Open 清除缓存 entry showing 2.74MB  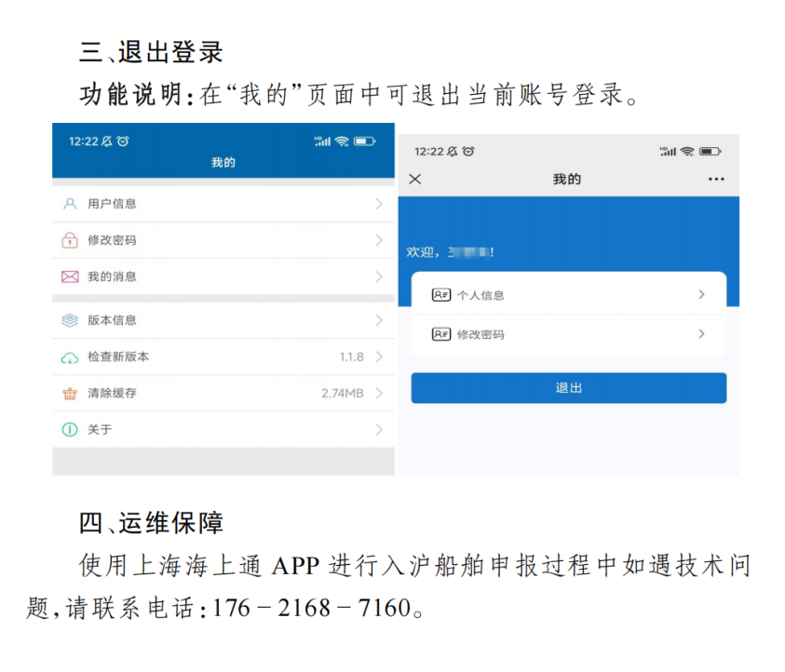(223, 394)
